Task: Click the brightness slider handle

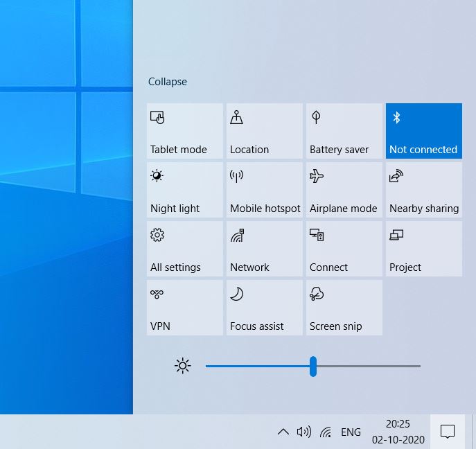Action: pos(313,366)
